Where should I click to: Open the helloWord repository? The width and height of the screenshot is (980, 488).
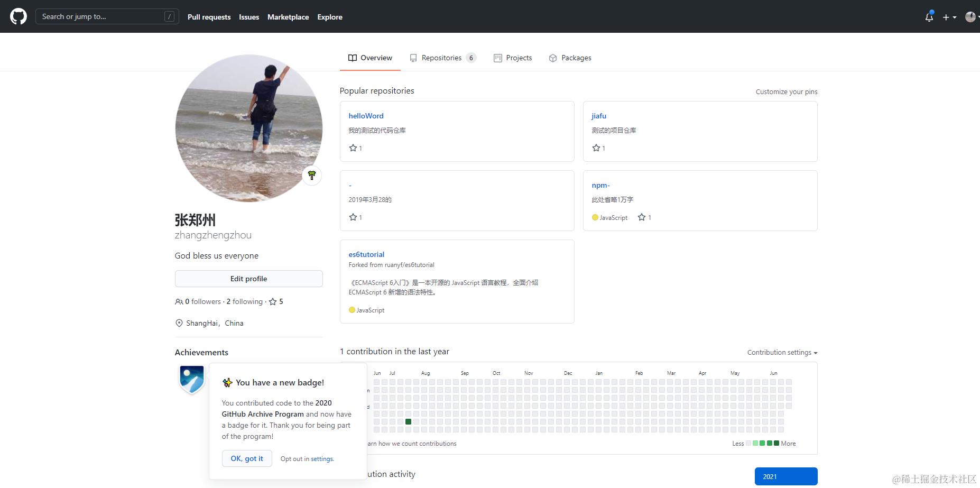tap(366, 116)
